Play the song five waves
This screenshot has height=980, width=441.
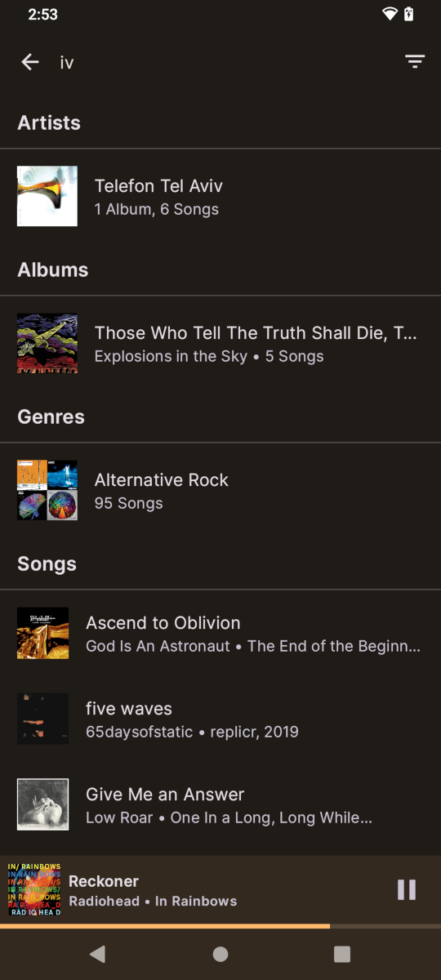coord(220,719)
